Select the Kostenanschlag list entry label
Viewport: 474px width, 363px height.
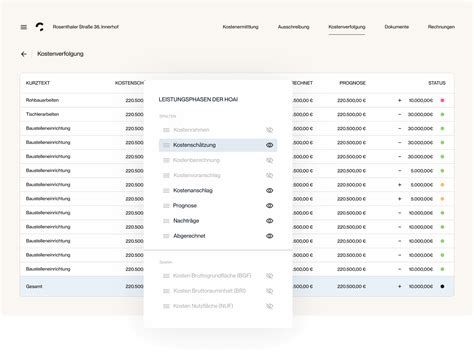[x=193, y=191]
